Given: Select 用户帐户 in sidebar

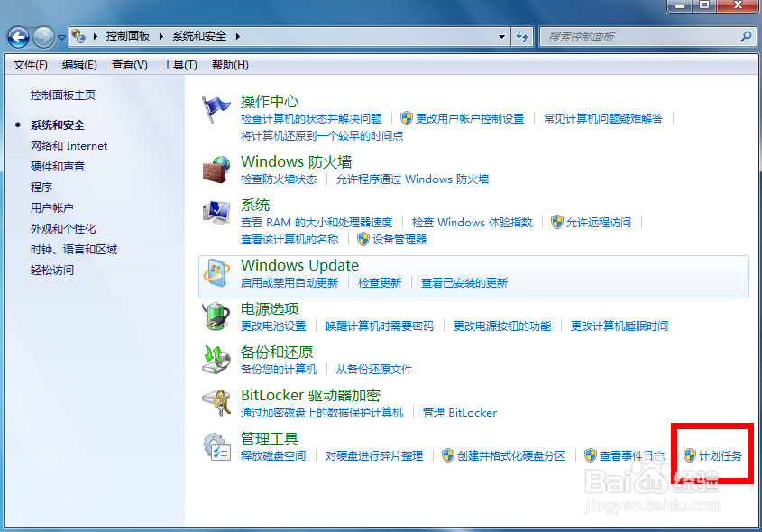Looking at the screenshot, I should click(52, 208).
